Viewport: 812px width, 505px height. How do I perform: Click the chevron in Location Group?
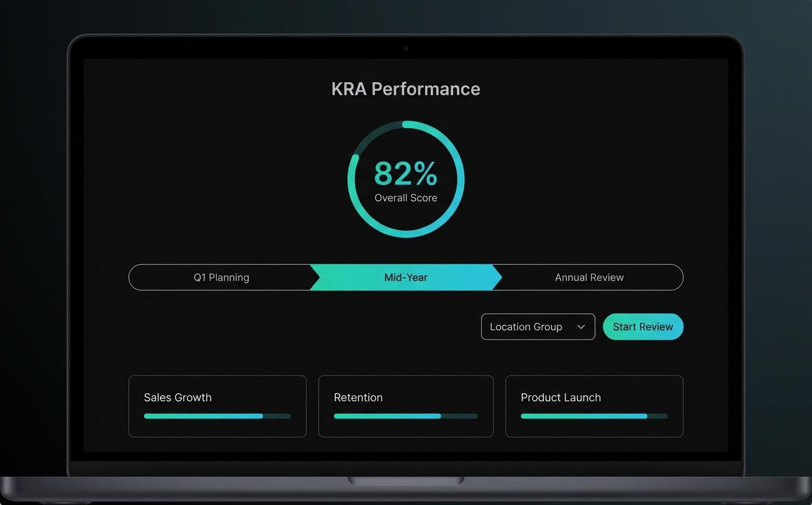[581, 327]
